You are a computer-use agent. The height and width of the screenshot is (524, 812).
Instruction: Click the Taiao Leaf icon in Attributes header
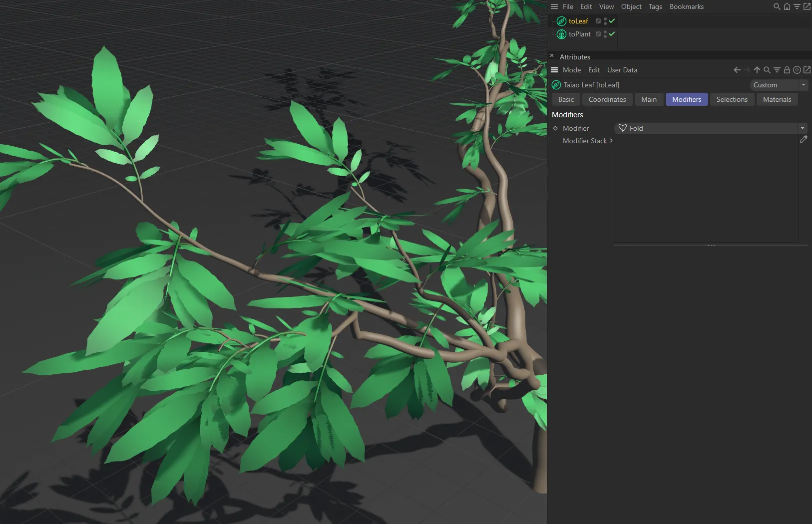click(x=556, y=85)
